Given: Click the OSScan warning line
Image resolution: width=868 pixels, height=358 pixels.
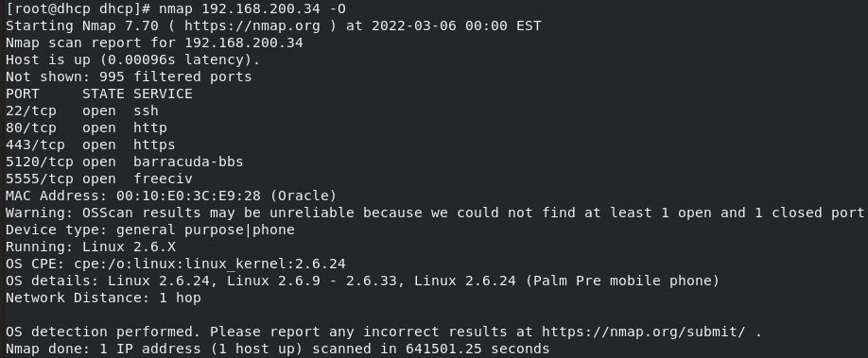Looking at the screenshot, I should pyautogui.click(x=435, y=213).
